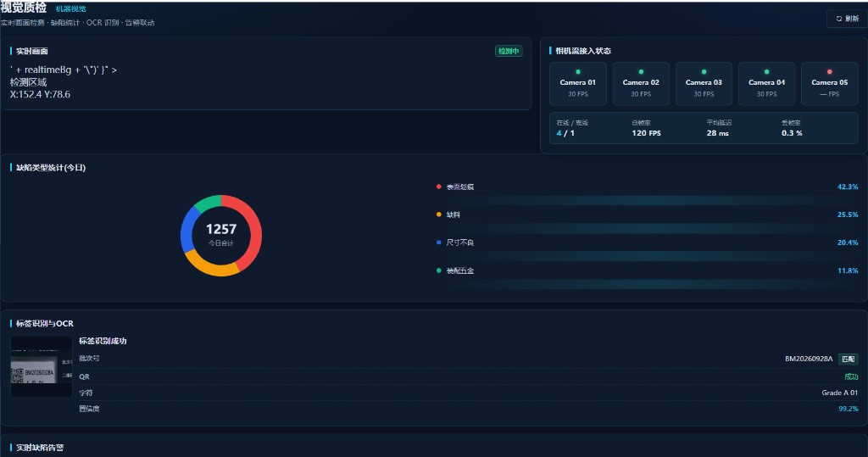Click the 缺料 legend label
This screenshot has height=457, width=868.
453,215
